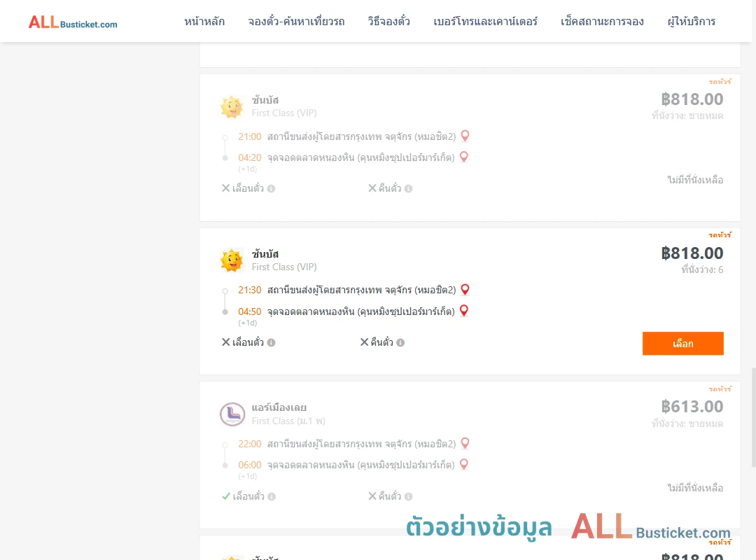Click green check เลื่อนตั๋ว on 22:00 trip
The height and width of the screenshot is (560, 756).
coord(243,496)
